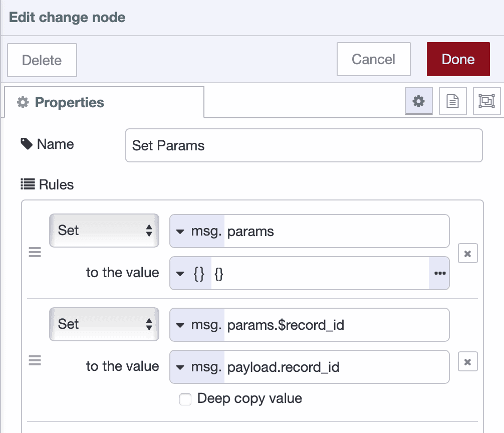Delete the change node
Screen dimensions: 504x433
42,59
